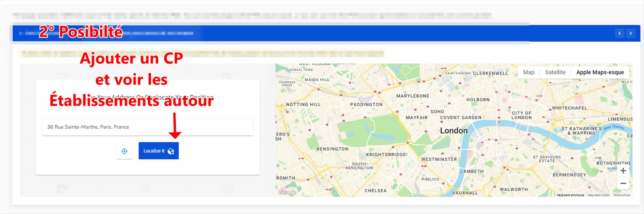The image size is (644, 214).
Task: Go to previous slide with left chevron
Action: click(620, 33)
